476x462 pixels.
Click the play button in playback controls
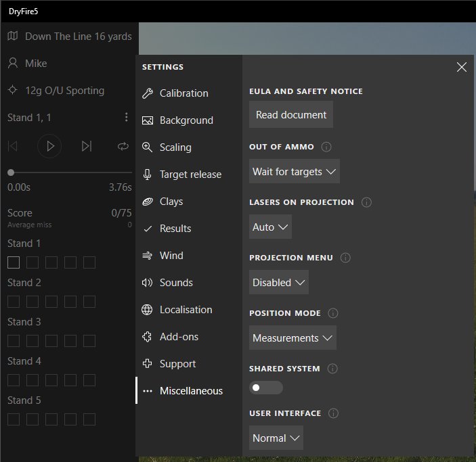[49, 146]
